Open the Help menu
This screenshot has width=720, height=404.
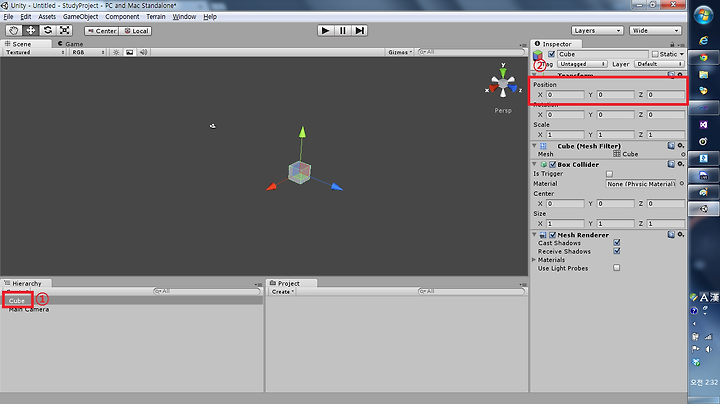click(x=210, y=17)
